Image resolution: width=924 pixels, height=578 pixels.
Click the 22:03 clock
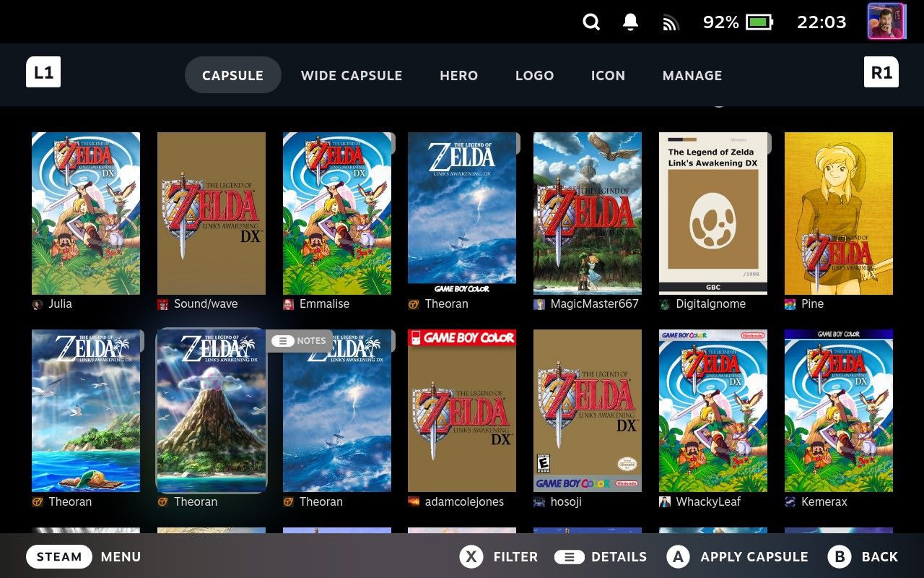tap(821, 22)
